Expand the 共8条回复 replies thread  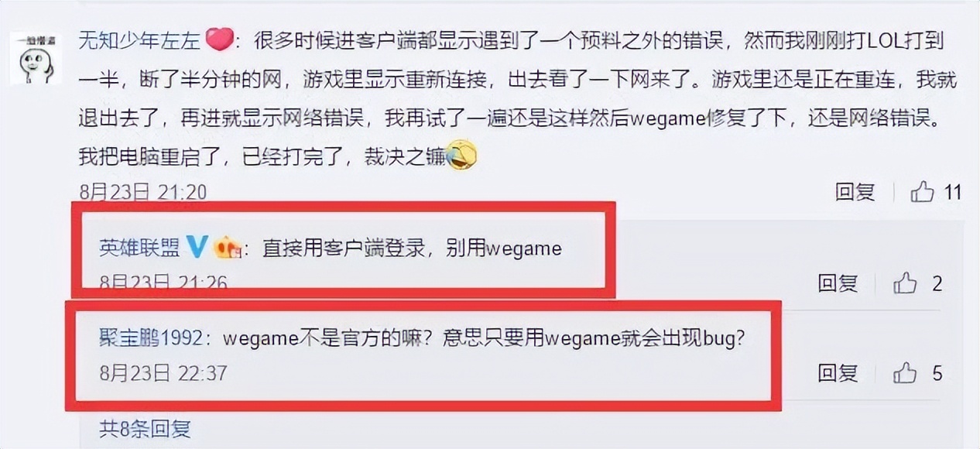145,427
